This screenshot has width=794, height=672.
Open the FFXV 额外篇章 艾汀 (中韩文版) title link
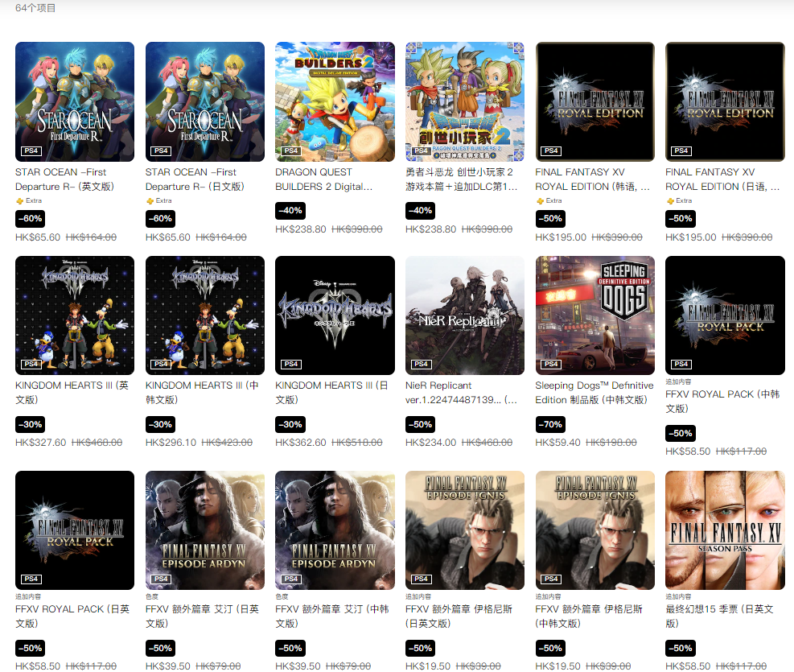tap(332, 616)
